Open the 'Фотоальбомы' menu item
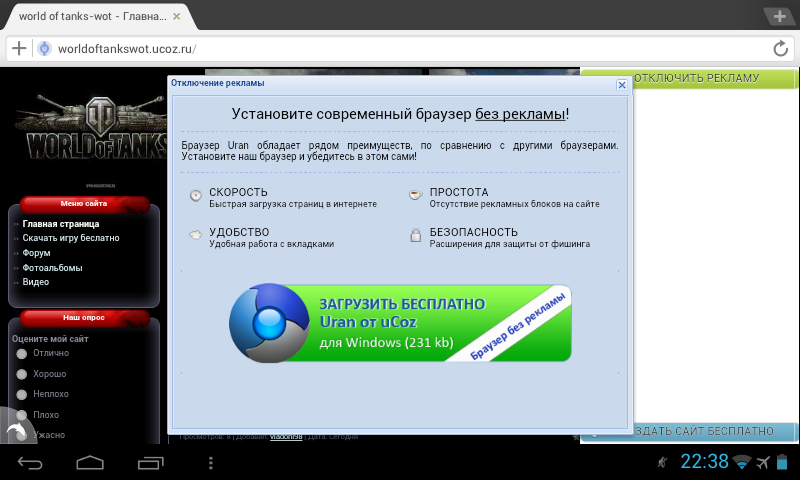 pos(52,268)
